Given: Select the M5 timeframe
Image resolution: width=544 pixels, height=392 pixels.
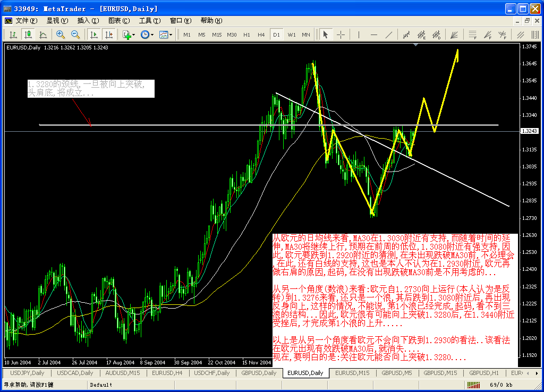Looking at the screenshot, I should 202,35.
